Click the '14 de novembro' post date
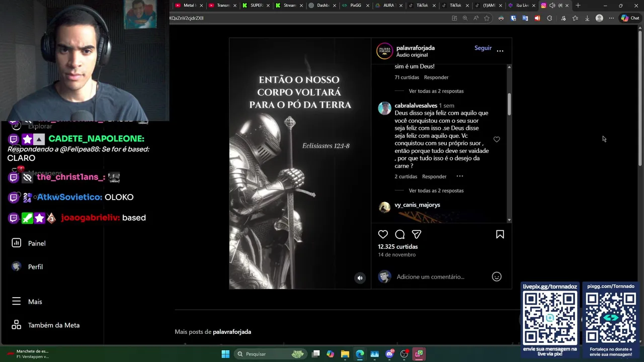The image size is (644, 362). pos(396,254)
